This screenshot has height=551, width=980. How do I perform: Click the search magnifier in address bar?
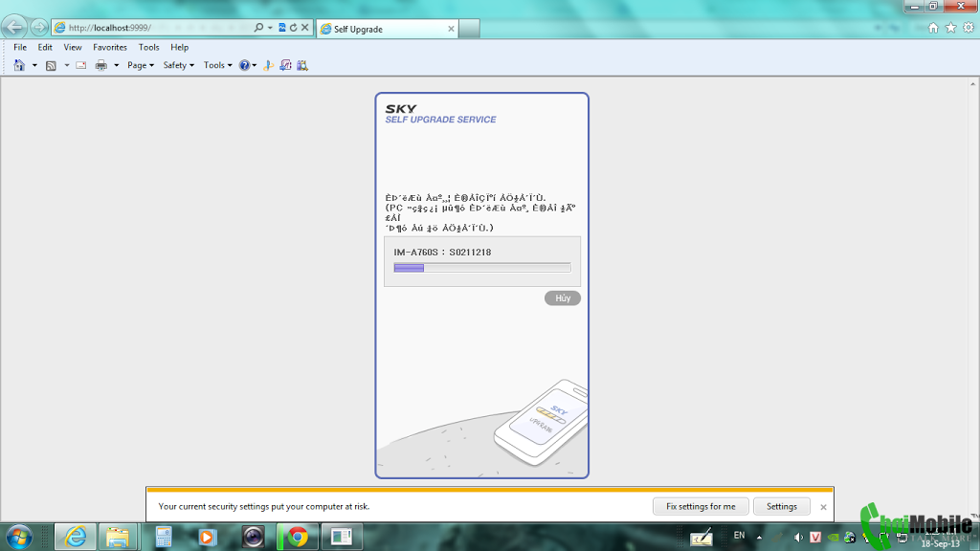258,28
